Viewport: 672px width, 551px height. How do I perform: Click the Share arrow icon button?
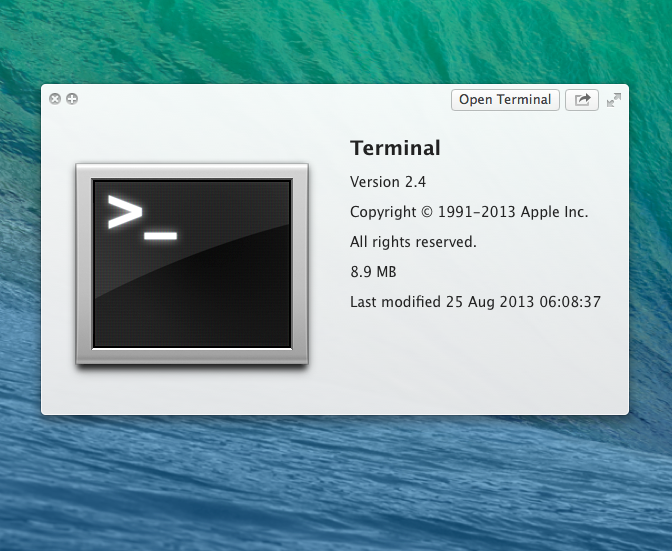pyautogui.click(x=582, y=100)
